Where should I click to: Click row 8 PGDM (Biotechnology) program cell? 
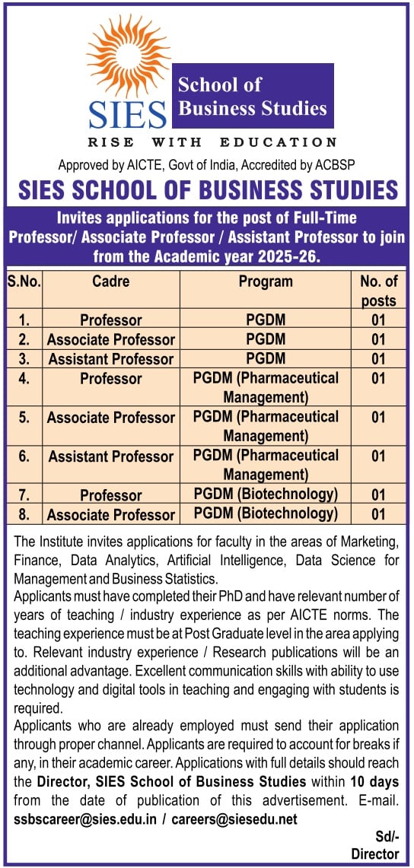point(266,513)
